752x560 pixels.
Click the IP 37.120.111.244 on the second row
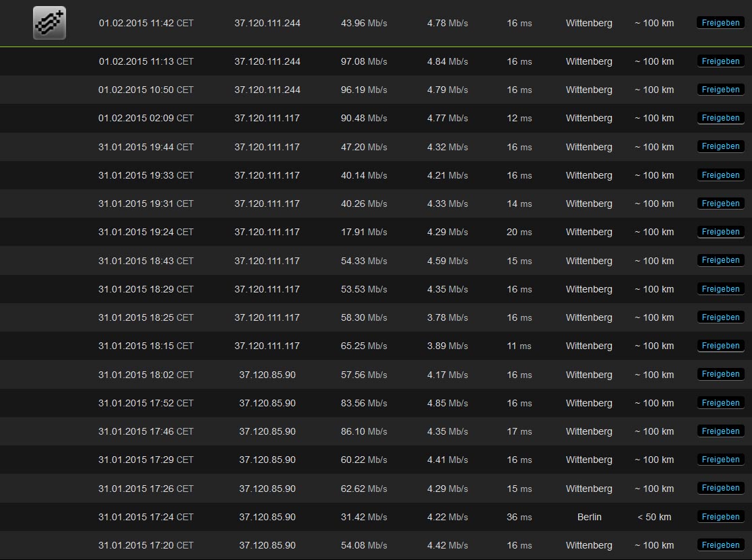click(x=268, y=61)
